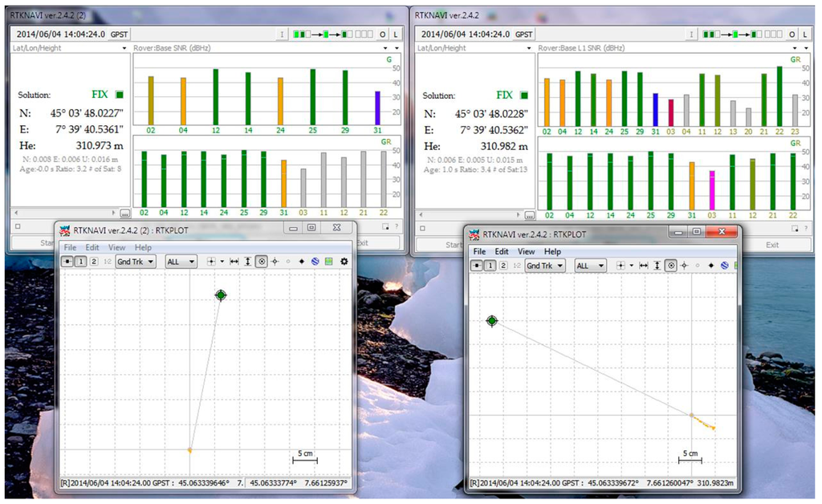Open View menu in left RTKPLOT

coord(116,248)
